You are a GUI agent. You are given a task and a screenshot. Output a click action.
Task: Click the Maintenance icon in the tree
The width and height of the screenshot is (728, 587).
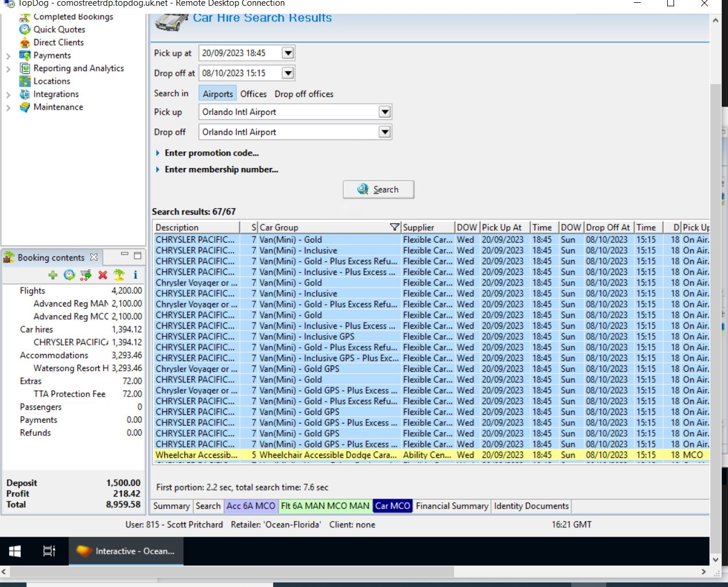coord(25,107)
